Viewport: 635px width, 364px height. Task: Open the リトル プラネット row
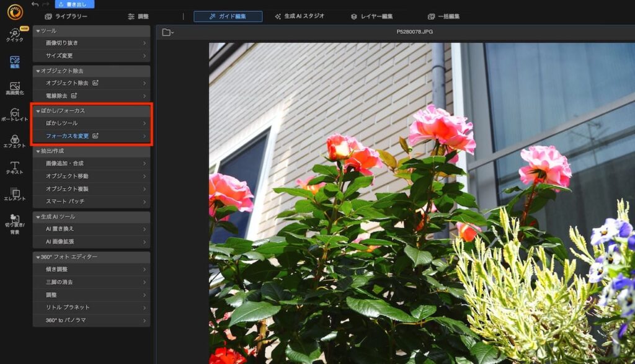pos(92,308)
